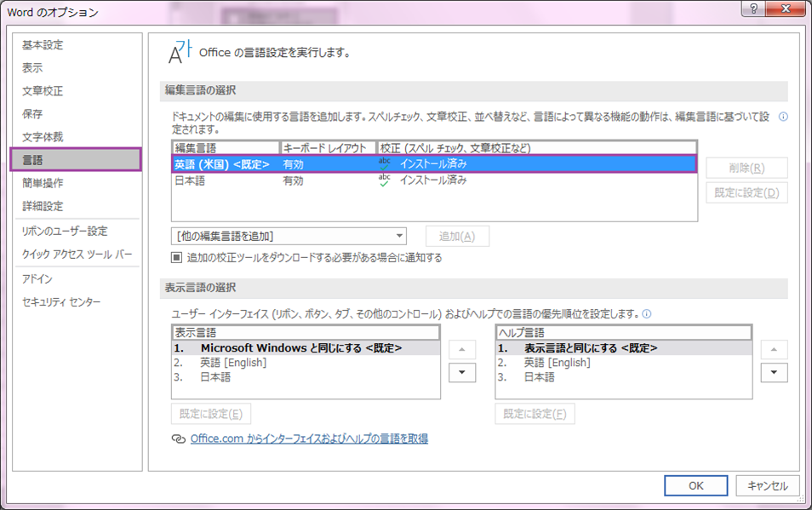Switch to 詳細設定 settings page
Image resolution: width=812 pixels, height=510 pixels.
[x=43, y=206]
